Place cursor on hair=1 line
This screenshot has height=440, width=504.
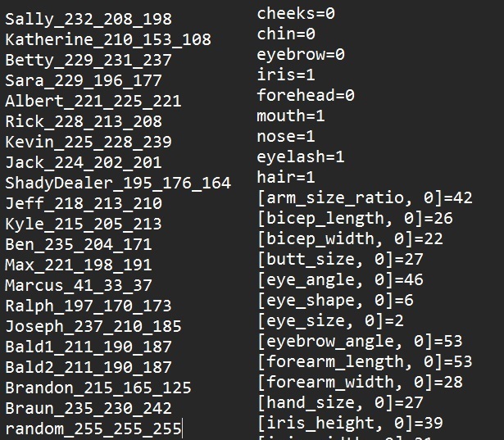(x=286, y=178)
